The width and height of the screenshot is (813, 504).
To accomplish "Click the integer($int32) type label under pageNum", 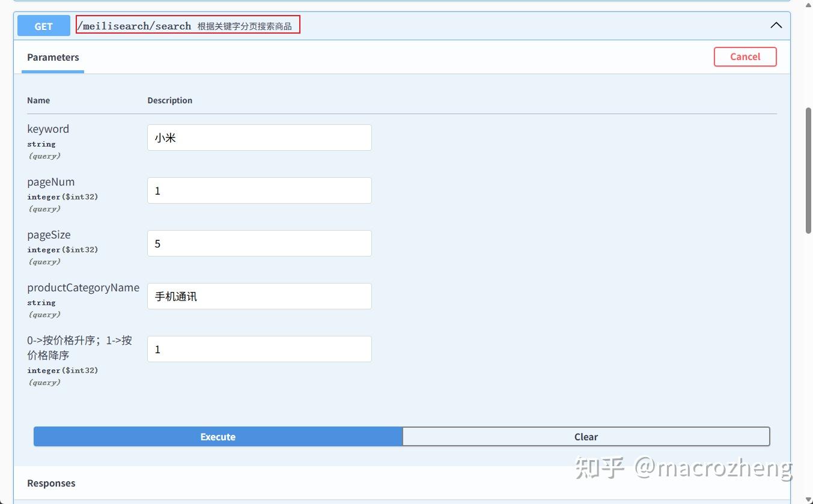I will (x=63, y=196).
